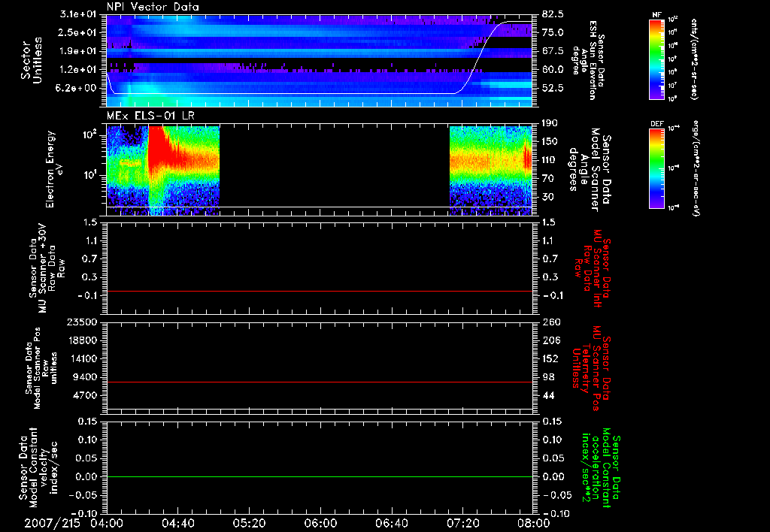The image size is (770, 532).
Task: Click the '110' scanner angle tick label
Action: pyautogui.click(x=550, y=160)
